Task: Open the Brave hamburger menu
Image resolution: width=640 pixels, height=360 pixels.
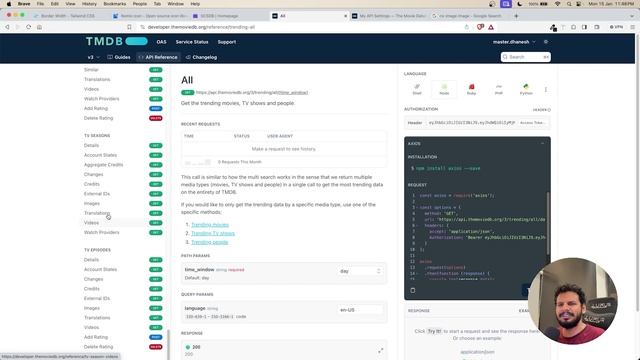Action: [x=633, y=27]
